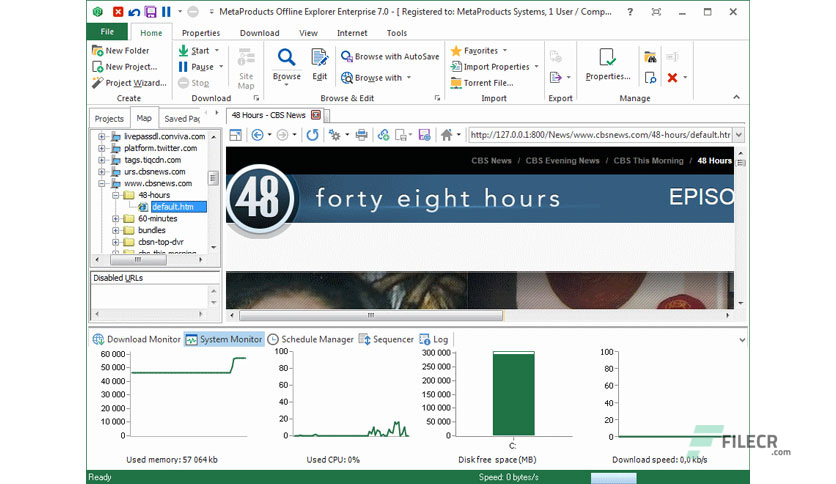Click the tree panel vertical scrollbar thumb
Viewport: 836px width, 484px height.
213,178
